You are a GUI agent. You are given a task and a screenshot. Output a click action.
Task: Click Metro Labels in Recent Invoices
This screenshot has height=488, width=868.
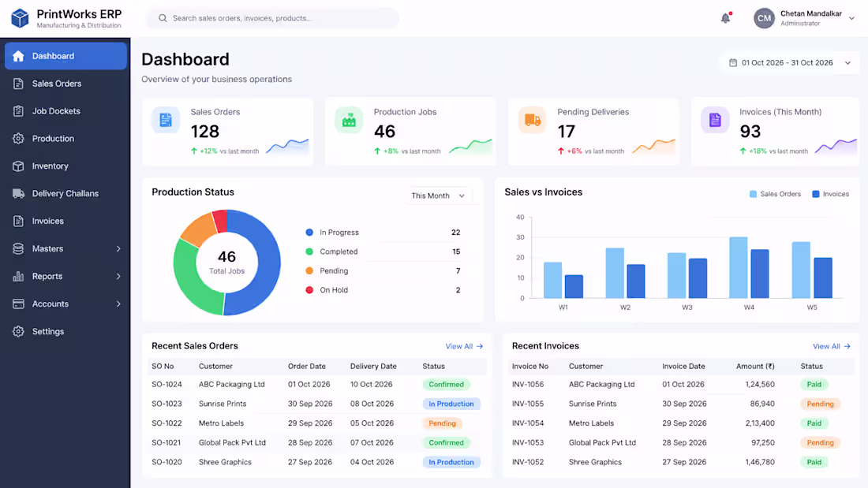(x=591, y=423)
